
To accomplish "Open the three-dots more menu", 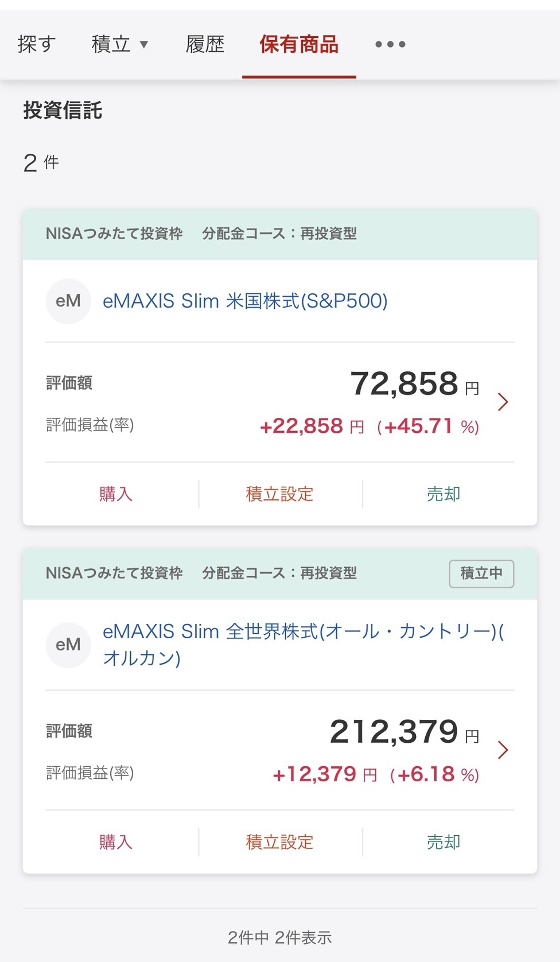I will click(x=390, y=44).
